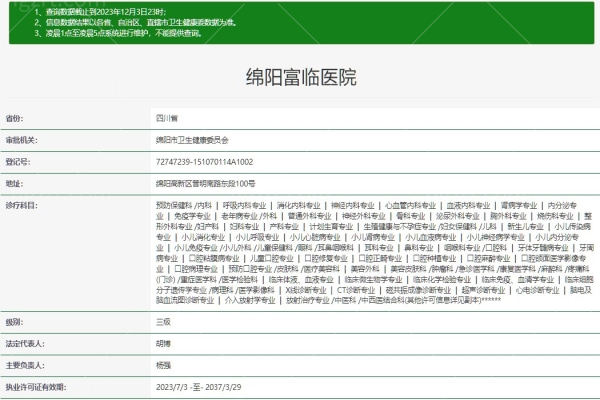Viewport: 600px width, 400px height.
Task: Click the 诊疗科目 field label
Action: click(x=21, y=206)
